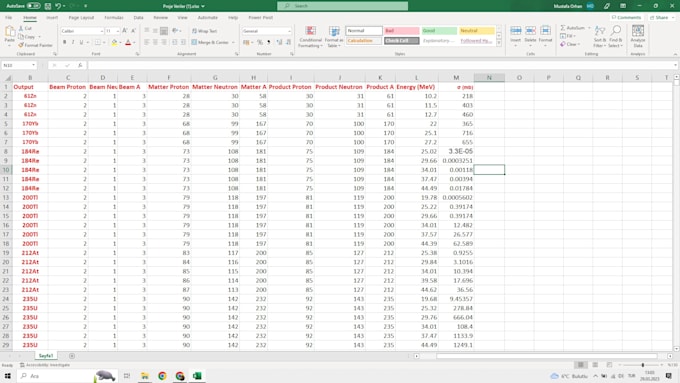The image size is (680, 383).
Task: Toggle the AutoSave switch
Action: [33, 6]
